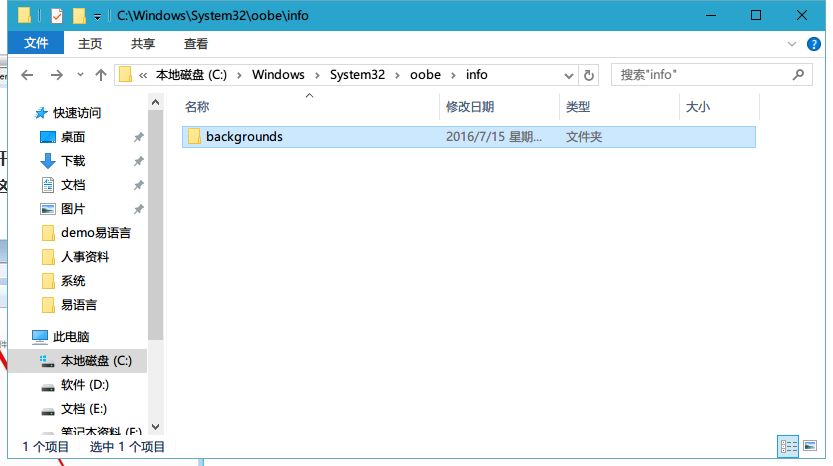This screenshot has height=466, width=833.
Task: Switch to the 查看 ribbon tab
Action: pos(196,44)
